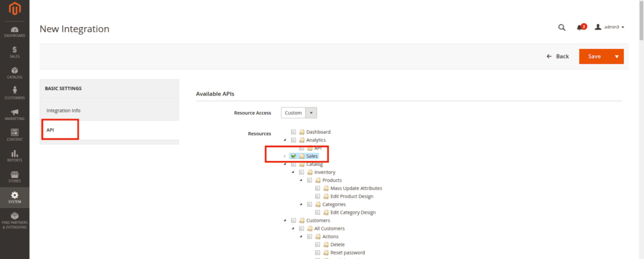Screen dimensions: 644x259
Task: Select the Reset password tree label
Action: coord(347,253)
